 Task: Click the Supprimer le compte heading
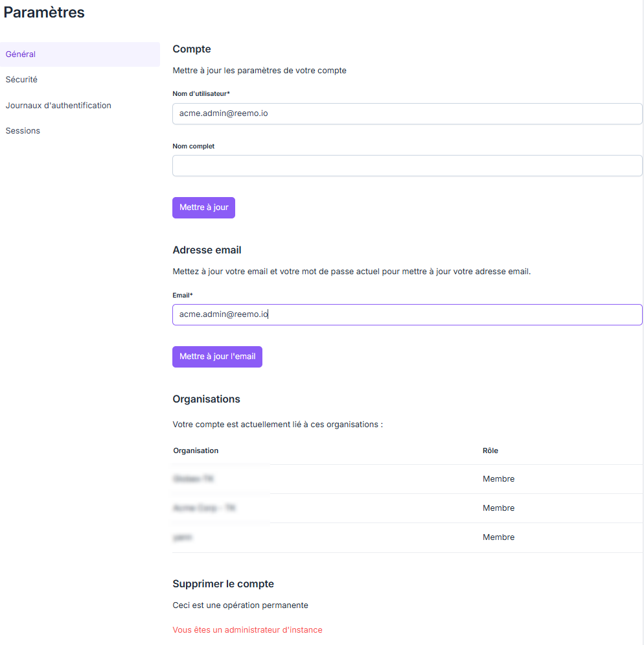[223, 584]
